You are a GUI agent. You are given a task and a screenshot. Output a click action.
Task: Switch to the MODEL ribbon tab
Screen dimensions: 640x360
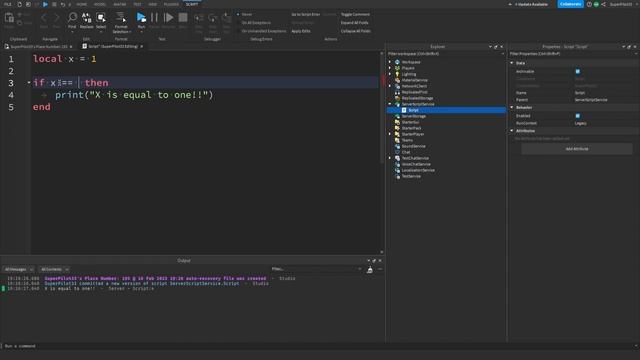(100, 4)
